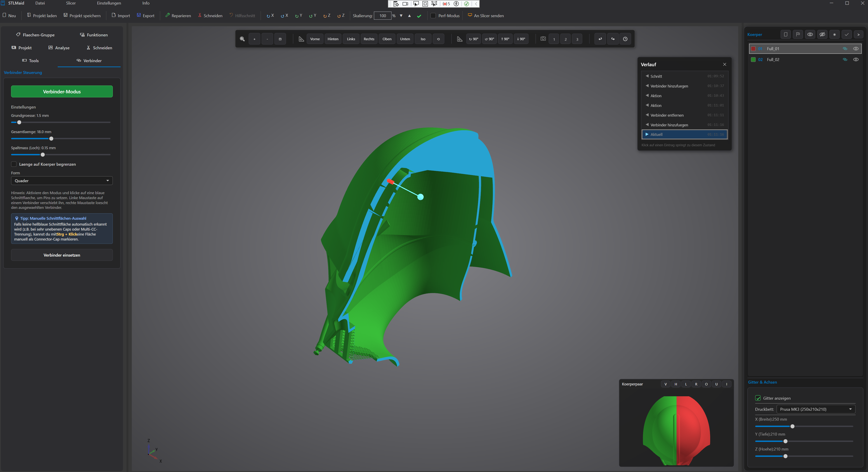This screenshot has width=868, height=472.
Task: Click the camera snapshot icon
Action: 543,39
